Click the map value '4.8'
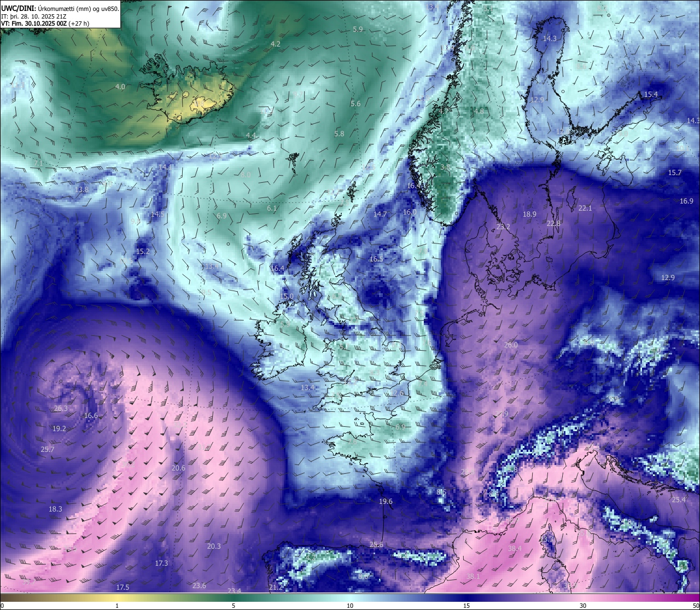700x610 pixels. [x=479, y=111]
